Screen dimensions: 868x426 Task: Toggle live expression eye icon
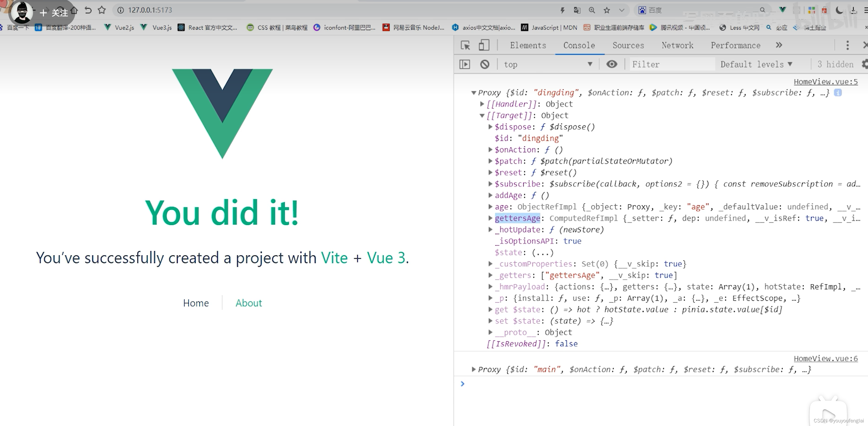click(612, 64)
